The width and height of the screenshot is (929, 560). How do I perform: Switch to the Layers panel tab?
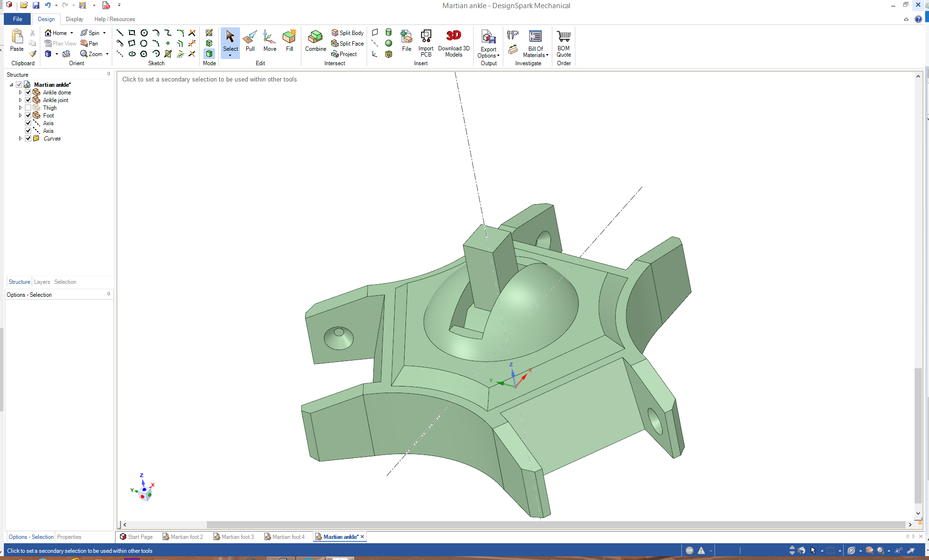pyautogui.click(x=42, y=282)
